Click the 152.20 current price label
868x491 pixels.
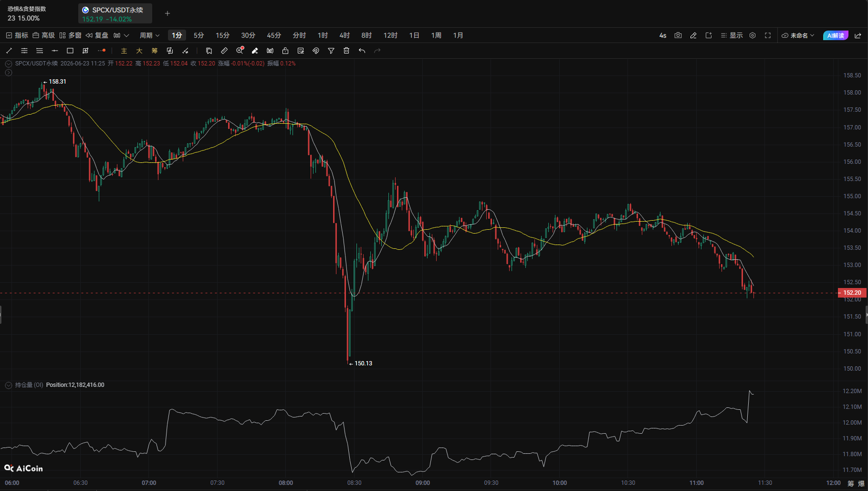click(852, 293)
